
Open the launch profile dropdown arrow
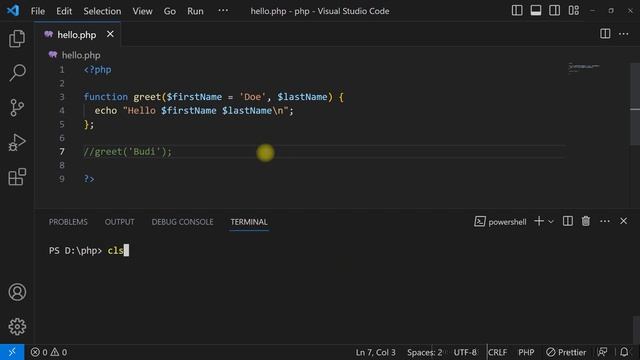(x=551, y=222)
